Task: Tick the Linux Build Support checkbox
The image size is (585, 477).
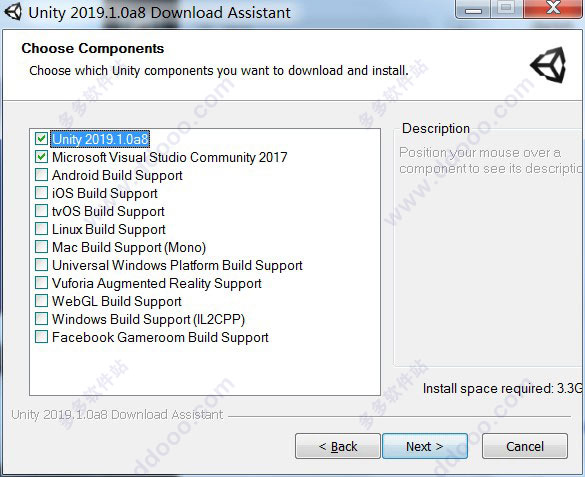Action: point(41,229)
